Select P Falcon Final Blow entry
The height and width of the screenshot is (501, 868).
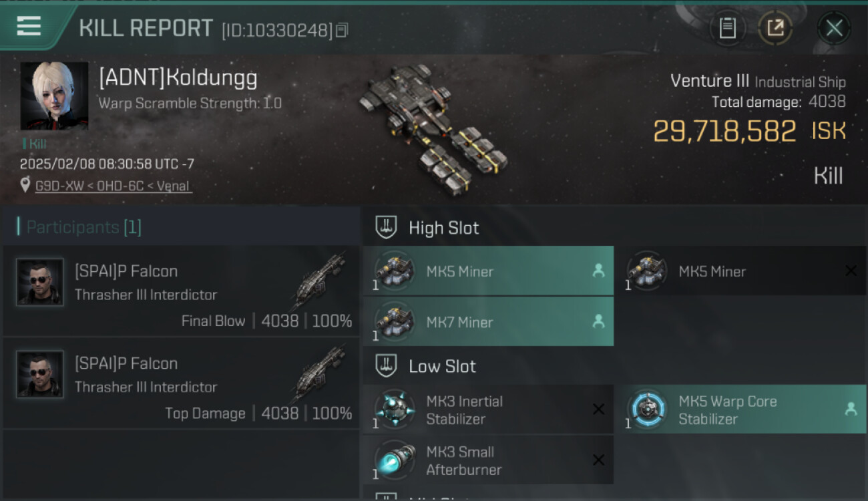click(x=181, y=291)
